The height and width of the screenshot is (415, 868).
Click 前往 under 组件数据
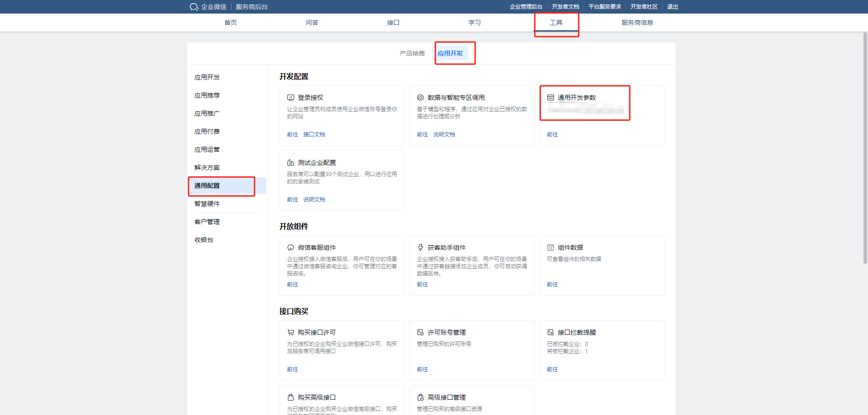552,284
